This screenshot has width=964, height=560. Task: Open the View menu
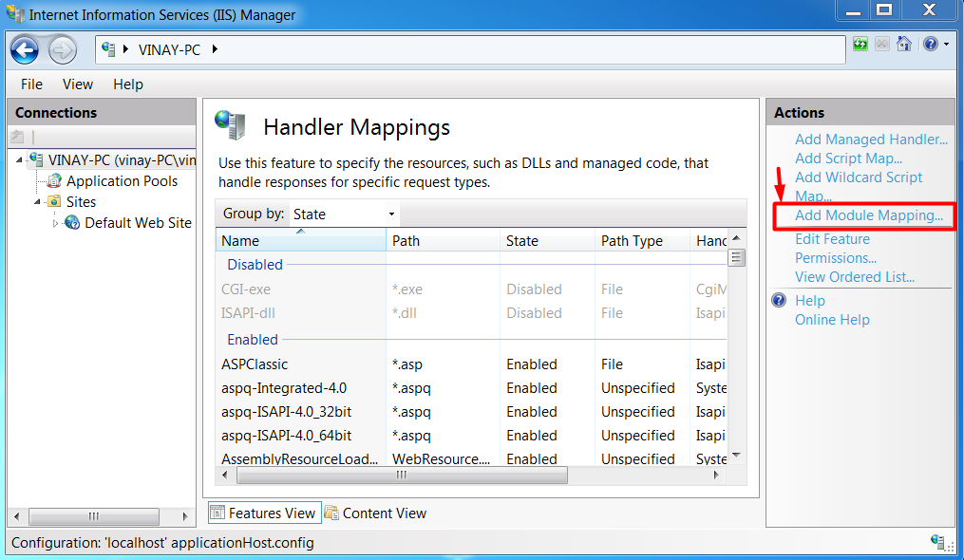(x=78, y=84)
